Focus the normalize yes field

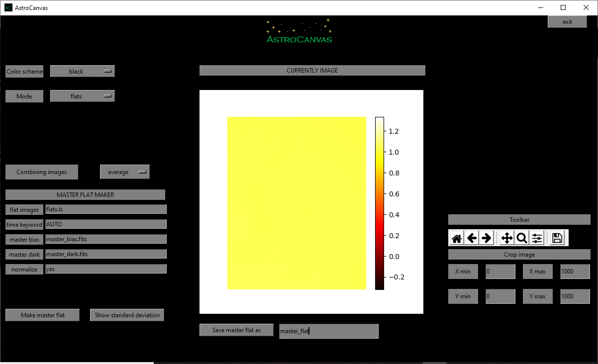(x=105, y=269)
